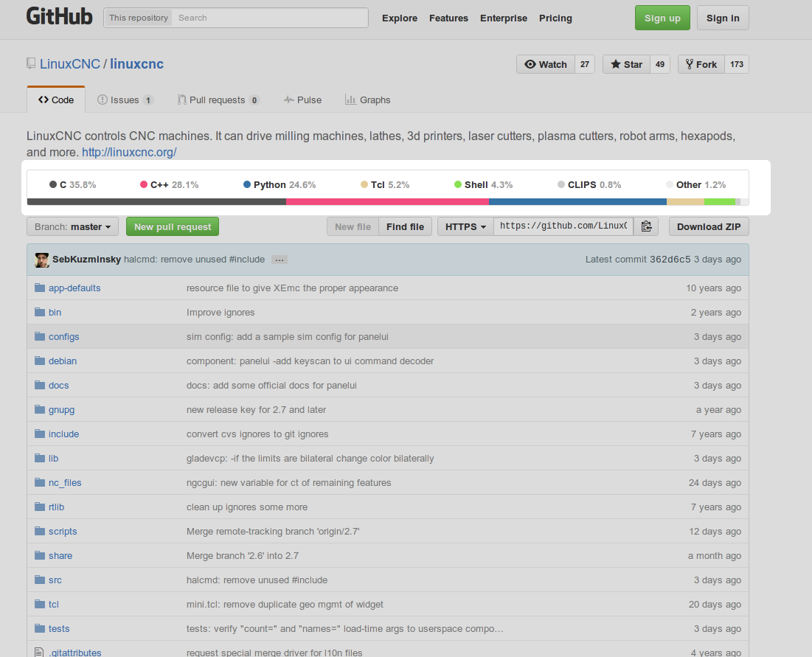This screenshot has height=657, width=812.
Task: Click the New file button
Action: (x=353, y=227)
